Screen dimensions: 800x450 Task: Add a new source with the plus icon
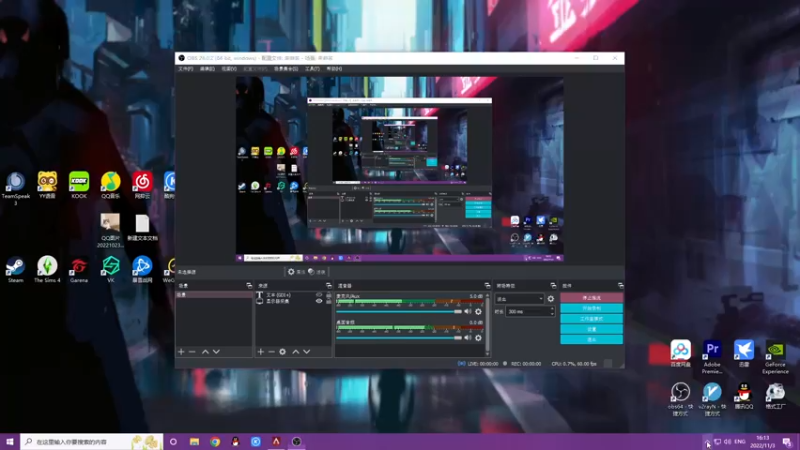click(x=261, y=352)
